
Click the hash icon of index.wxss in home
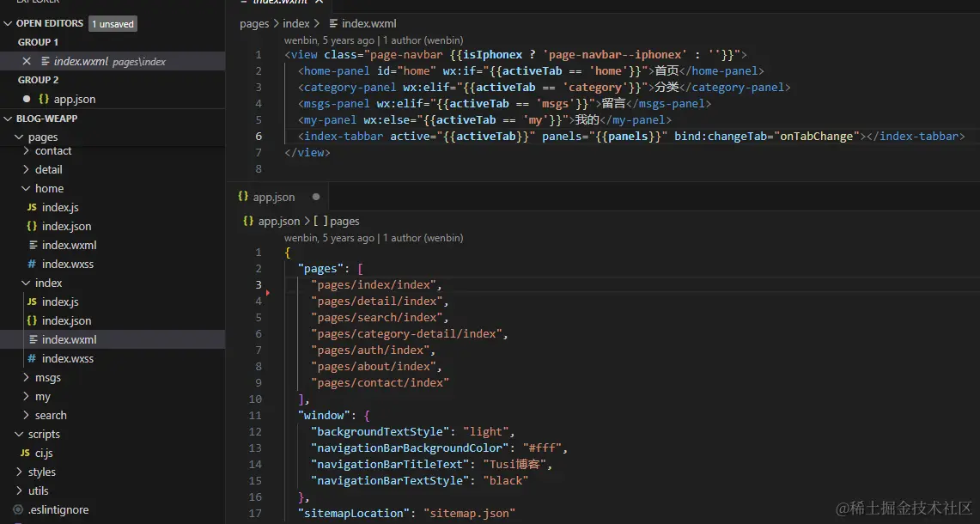point(32,264)
